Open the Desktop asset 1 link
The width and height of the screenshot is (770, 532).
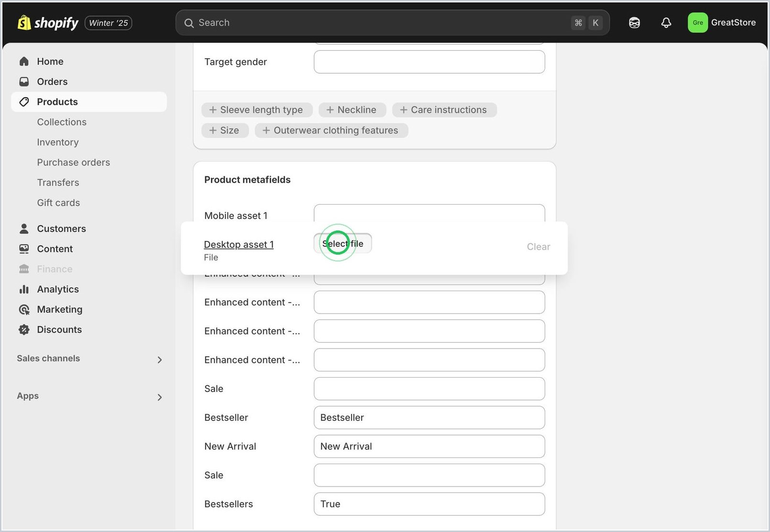(x=239, y=245)
